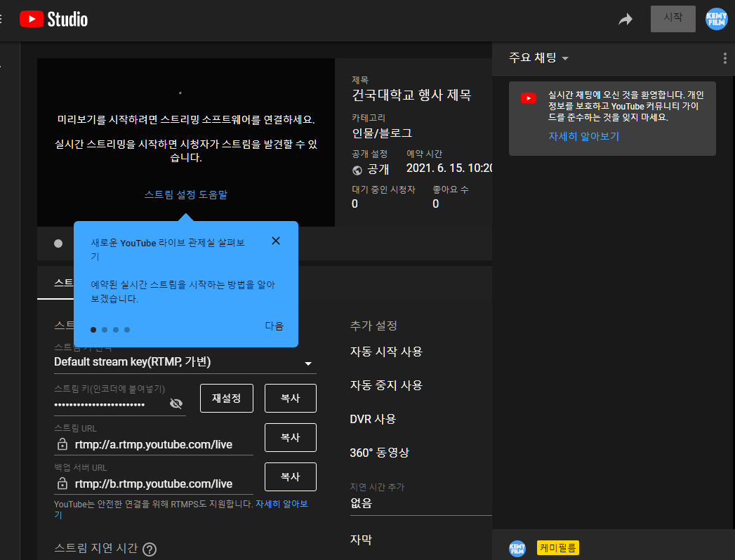Click the lock icon beside 스트림 URL
The height and width of the screenshot is (560, 735).
(62, 444)
